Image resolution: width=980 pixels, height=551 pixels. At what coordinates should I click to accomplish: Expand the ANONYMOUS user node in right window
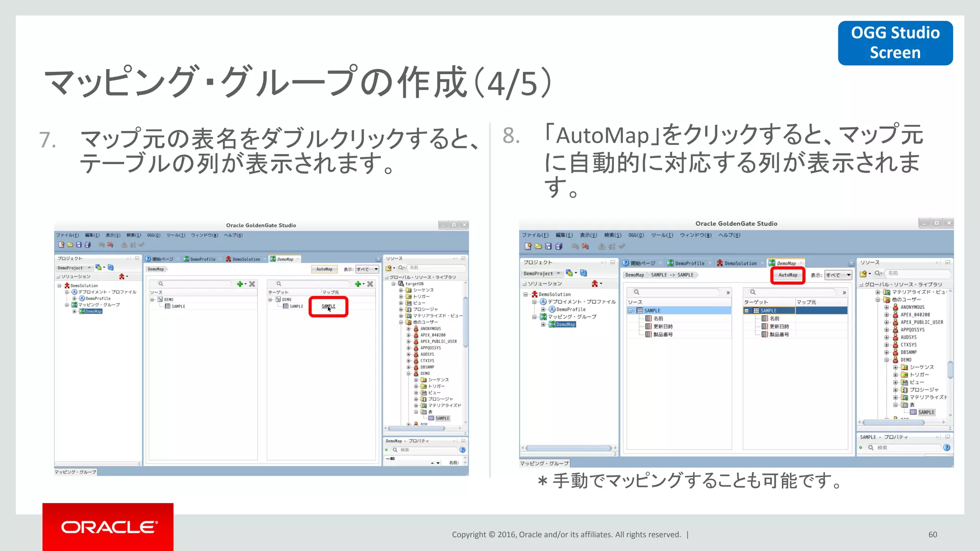(887, 308)
